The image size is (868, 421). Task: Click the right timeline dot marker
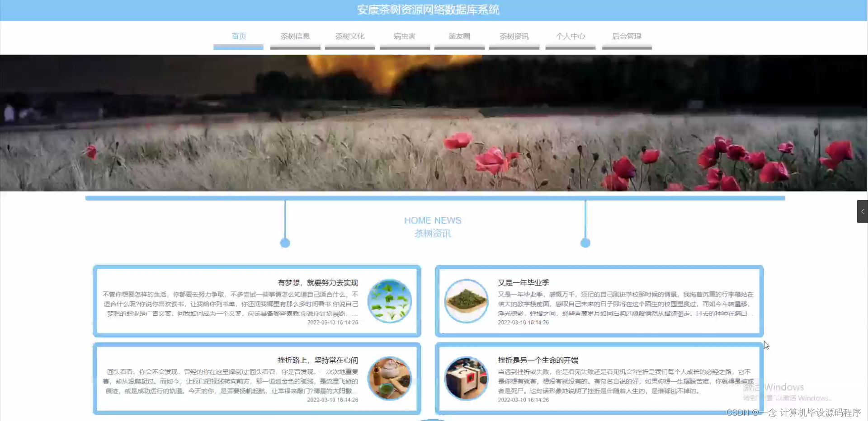click(585, 243)
